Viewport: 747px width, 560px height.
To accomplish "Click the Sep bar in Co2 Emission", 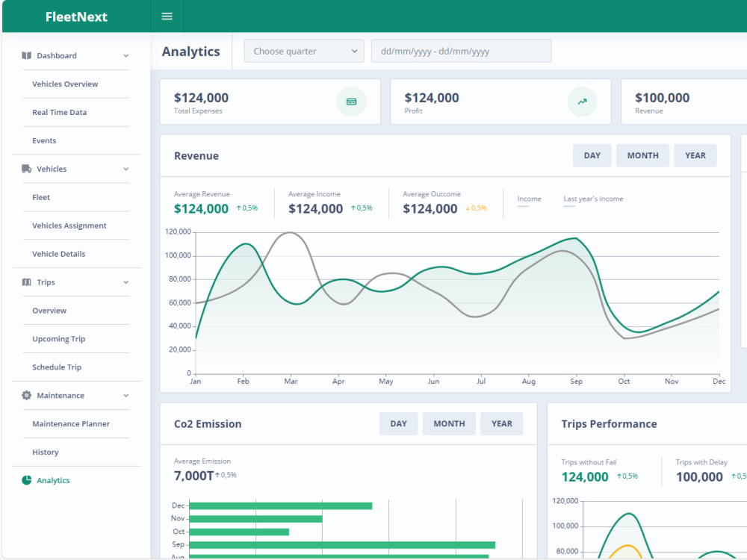I will pos(342,544).
